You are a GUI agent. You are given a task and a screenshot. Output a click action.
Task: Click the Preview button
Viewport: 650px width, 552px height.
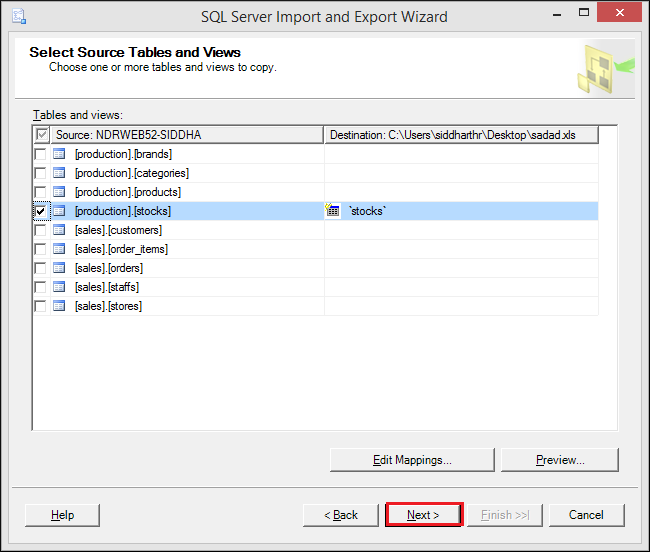point(560,460)
